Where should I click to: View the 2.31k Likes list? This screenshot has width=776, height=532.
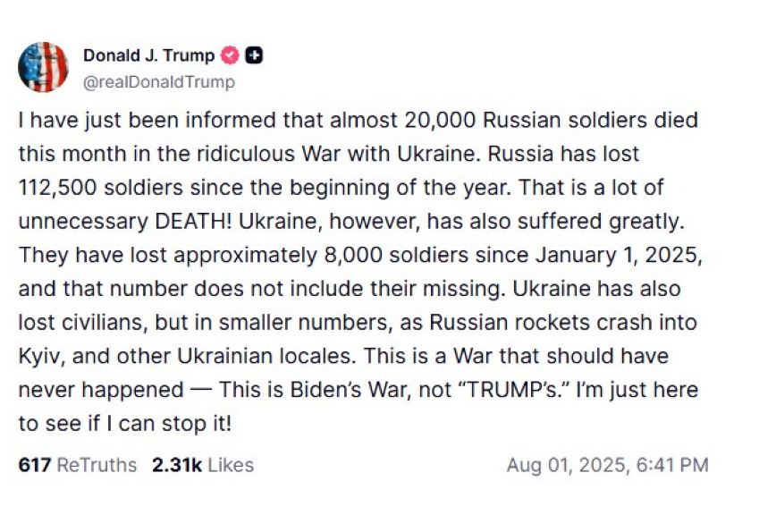click(202, 465)
